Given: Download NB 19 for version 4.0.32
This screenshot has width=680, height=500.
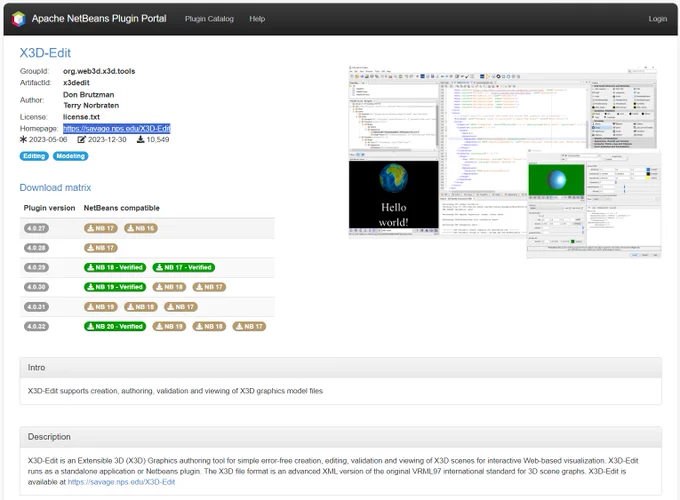Looking at the screenshot, I should [x=169, y=326].
